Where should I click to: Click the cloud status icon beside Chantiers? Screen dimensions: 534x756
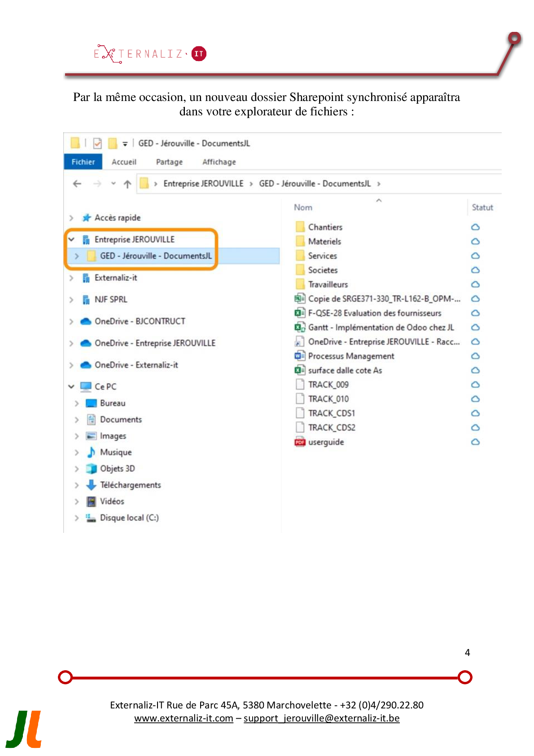pyautogui.click(x=476, y=227)
